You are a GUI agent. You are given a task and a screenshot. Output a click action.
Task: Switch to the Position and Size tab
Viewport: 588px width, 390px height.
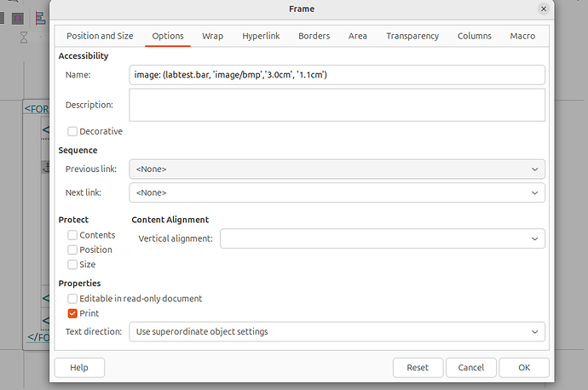tap(100, 36)
